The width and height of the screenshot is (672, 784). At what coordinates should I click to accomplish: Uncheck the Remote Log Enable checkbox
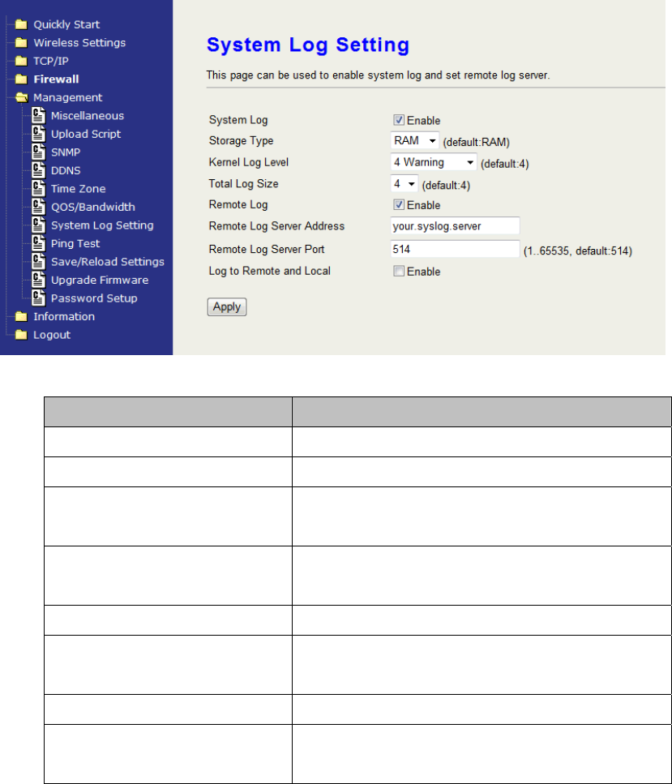point(399,204)
